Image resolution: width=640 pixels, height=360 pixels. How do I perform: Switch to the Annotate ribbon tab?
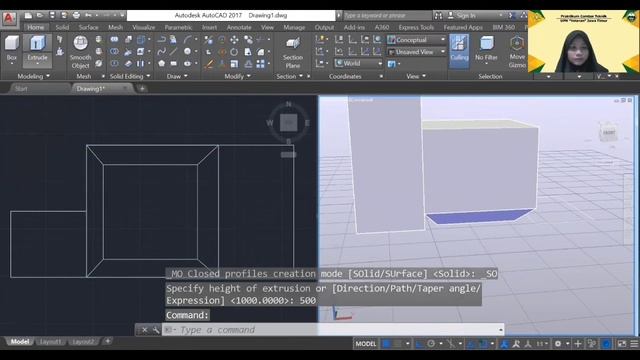(x=239, y=27)
